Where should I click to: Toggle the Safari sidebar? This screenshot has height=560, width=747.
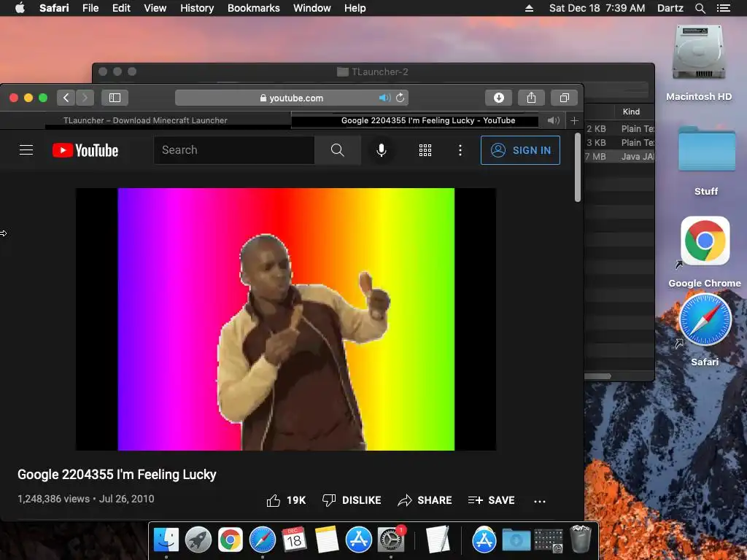click(x=115, y=98)
